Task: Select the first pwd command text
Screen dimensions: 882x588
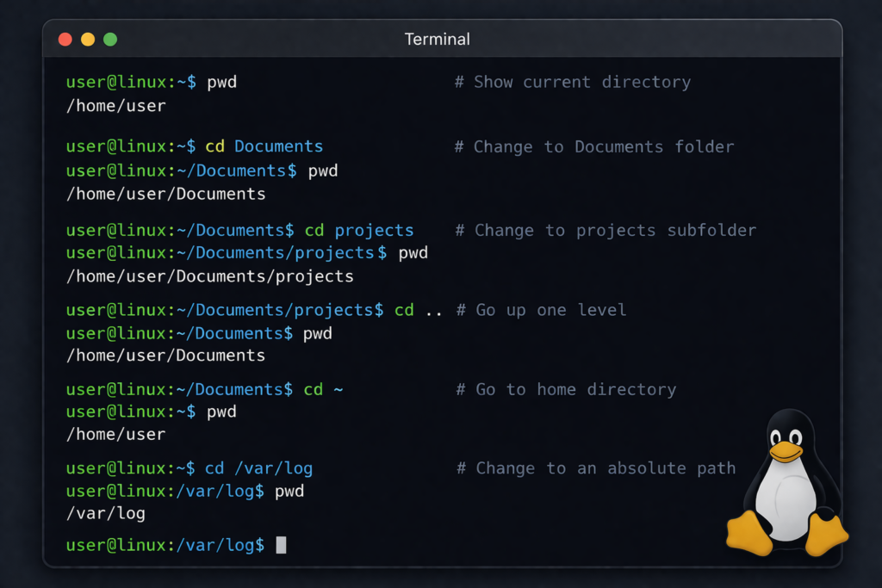Action: pos(221,82)
